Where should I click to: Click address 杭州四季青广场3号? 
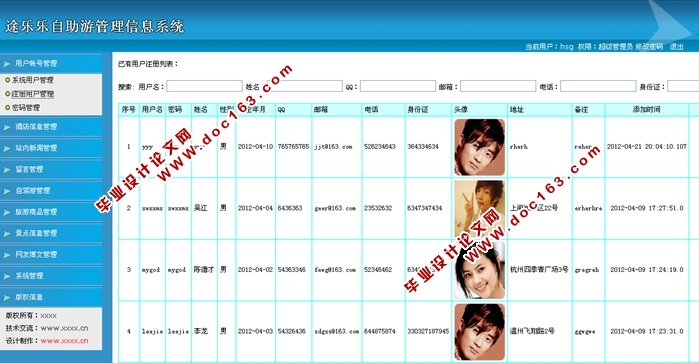(539, 270)
